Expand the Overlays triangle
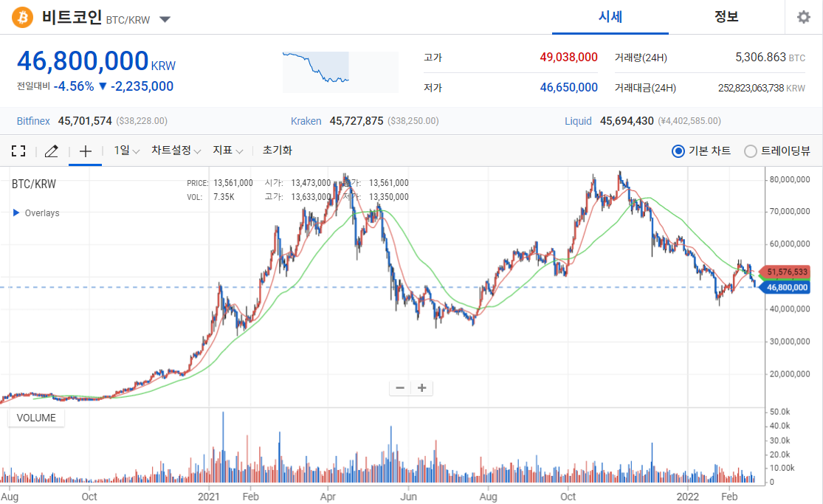This screenshot has width=823, height=504. [16, 213]
